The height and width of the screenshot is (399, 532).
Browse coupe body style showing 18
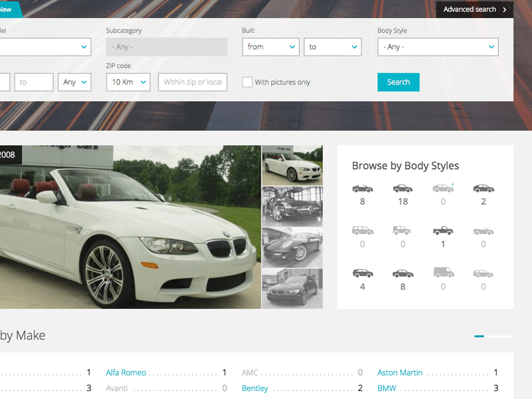point(403,189)
